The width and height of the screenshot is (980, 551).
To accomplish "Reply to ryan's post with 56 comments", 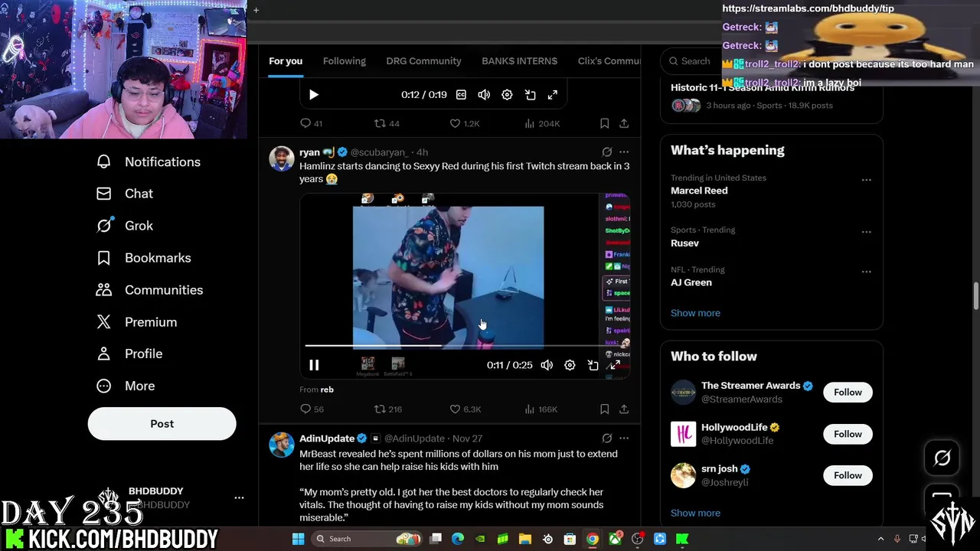I will [x=312, y=409].
